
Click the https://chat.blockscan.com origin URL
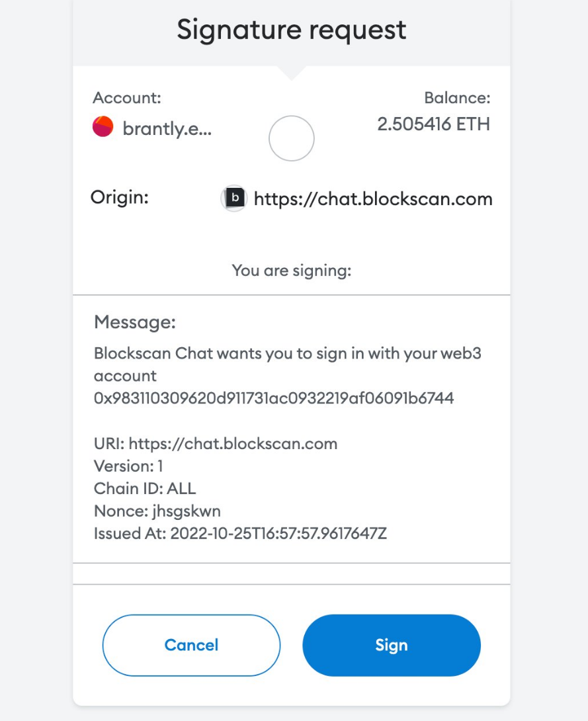[373, 198]
